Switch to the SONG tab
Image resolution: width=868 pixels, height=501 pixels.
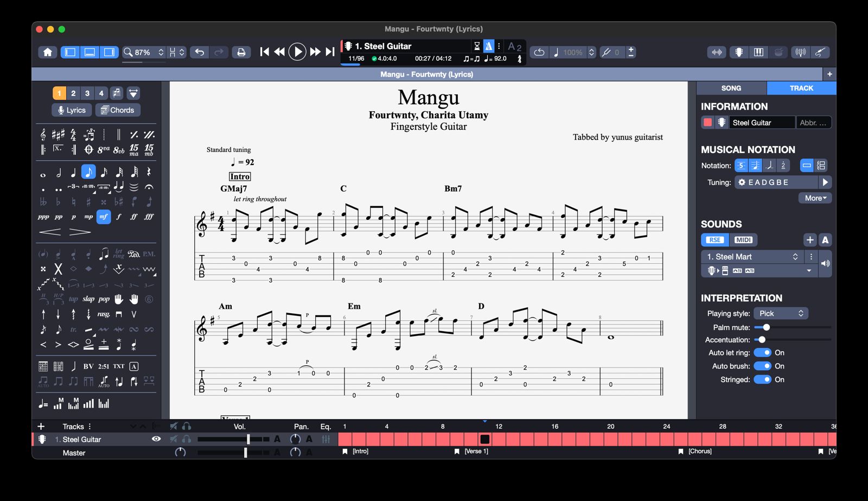coord(731,88)
